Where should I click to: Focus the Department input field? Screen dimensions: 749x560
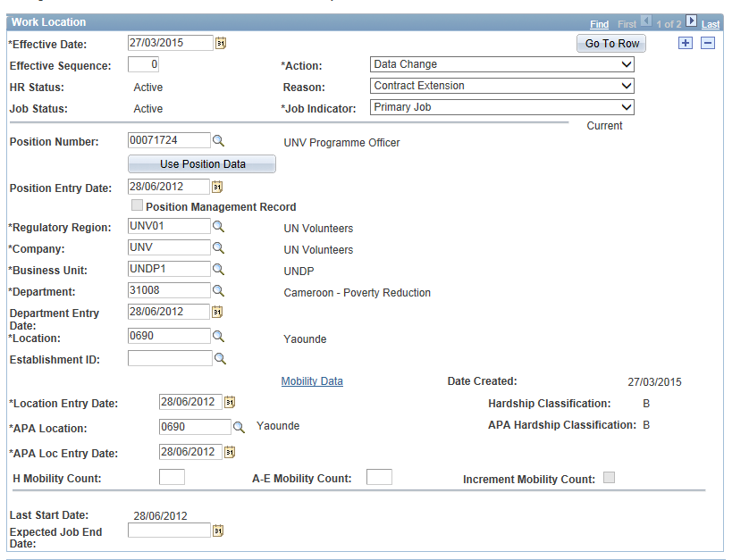[169, 290]
